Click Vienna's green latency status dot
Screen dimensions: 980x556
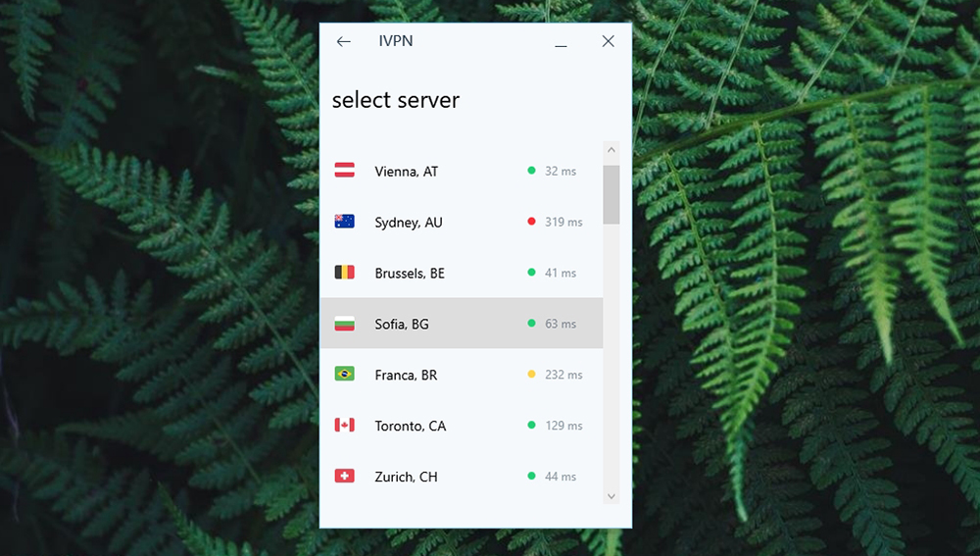tap(531, 170)
